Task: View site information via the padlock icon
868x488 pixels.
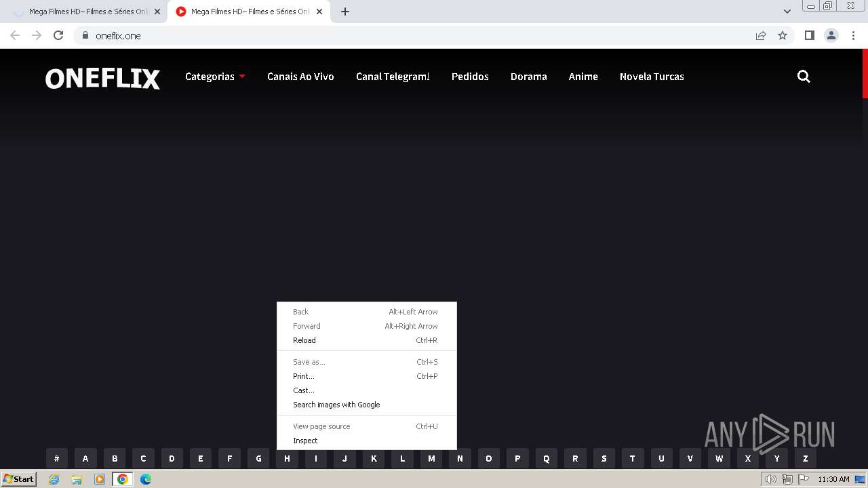Action: tap(85, 35)
